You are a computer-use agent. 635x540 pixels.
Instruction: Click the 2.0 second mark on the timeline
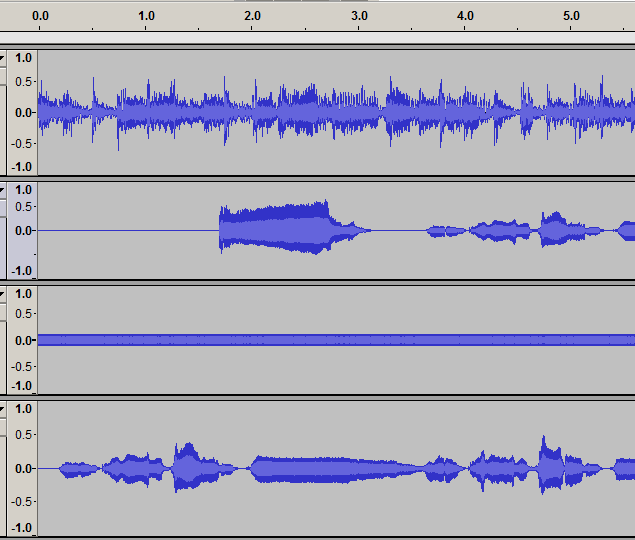pyautogui.click(x=252, y=17)
